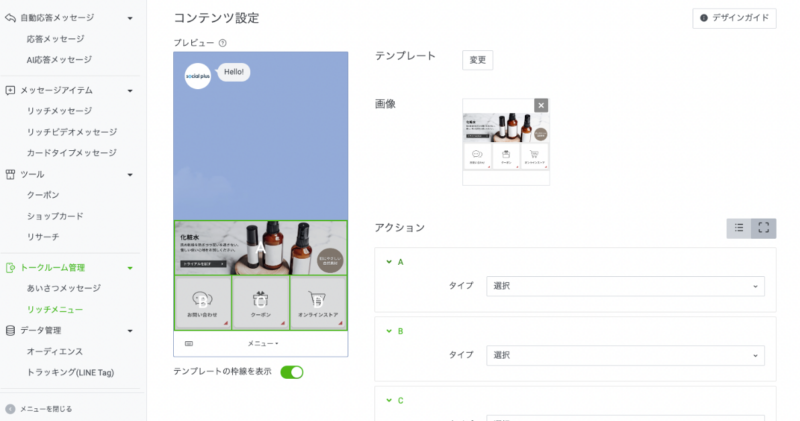Click the アクション section label
The image size is (800, 421).
(399, 228)
